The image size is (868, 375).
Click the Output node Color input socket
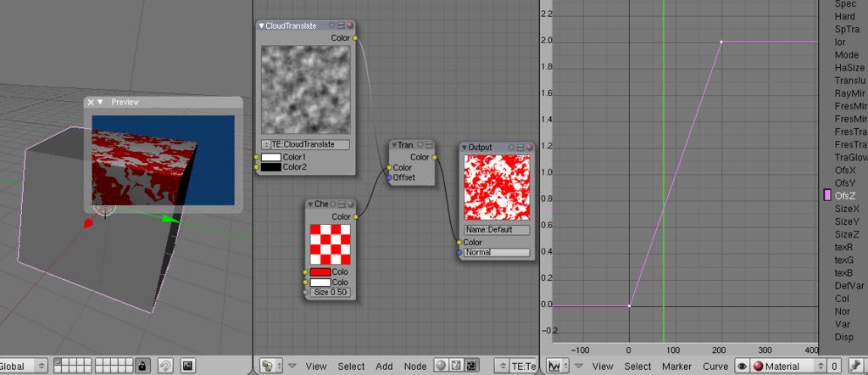459,242
